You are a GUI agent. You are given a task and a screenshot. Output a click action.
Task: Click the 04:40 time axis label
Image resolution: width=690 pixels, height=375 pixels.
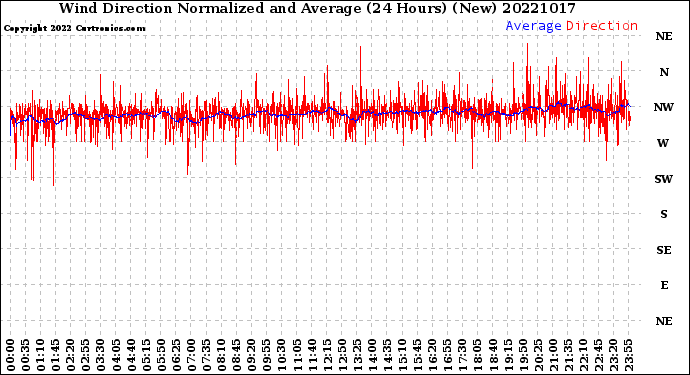(x=131, y=355)
